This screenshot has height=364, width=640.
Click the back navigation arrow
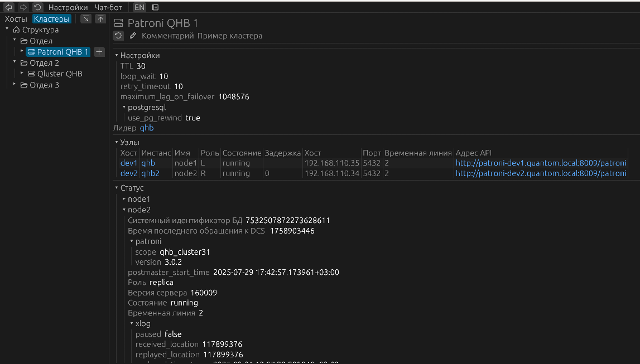(x=9, y=7)
